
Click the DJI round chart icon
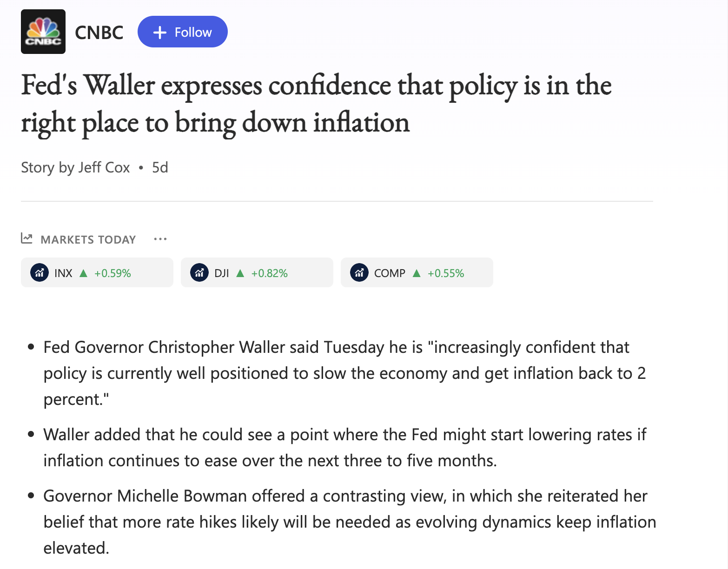pyautogui.click(x=199, y=273)
